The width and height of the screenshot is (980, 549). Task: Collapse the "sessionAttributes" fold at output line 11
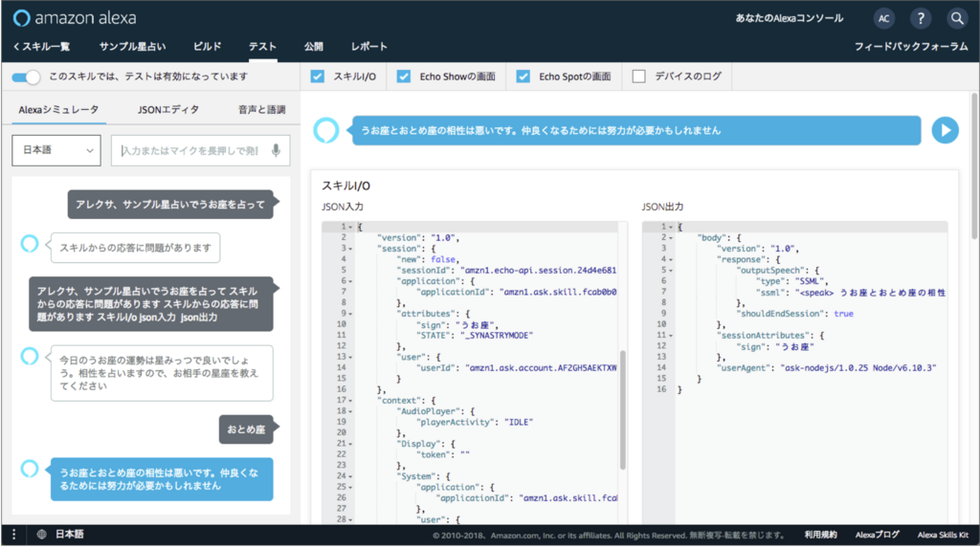click(x=671, y=336)
